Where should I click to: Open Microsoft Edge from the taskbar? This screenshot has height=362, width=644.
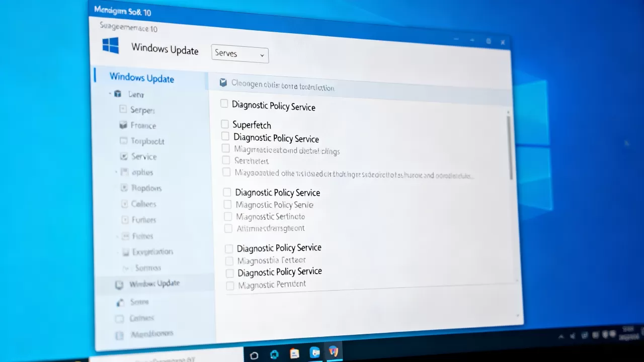point(274,354)
